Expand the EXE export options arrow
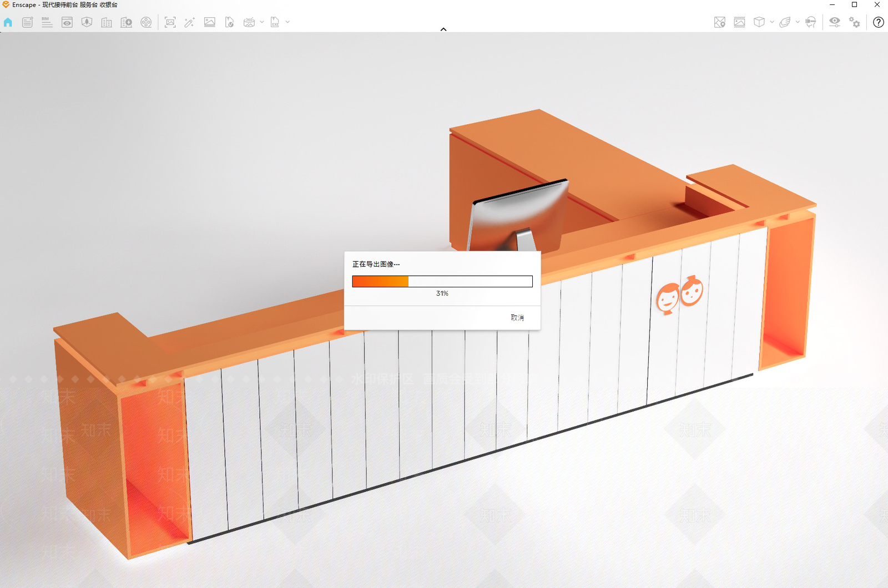The width and height of the screenshot is (888, 588). pos(287,22)
